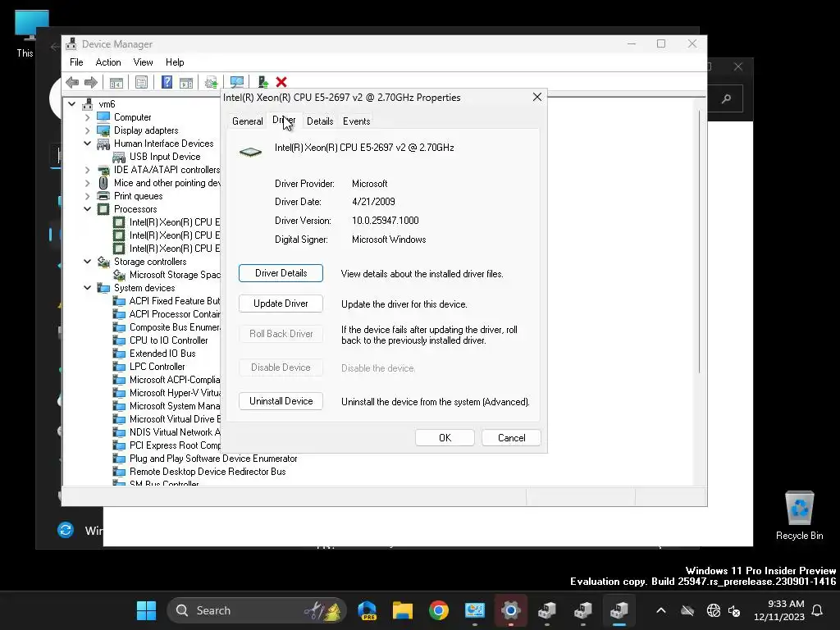
Task: Expand the Computer category
Action: pyautogui.click(x=87, y=117)
